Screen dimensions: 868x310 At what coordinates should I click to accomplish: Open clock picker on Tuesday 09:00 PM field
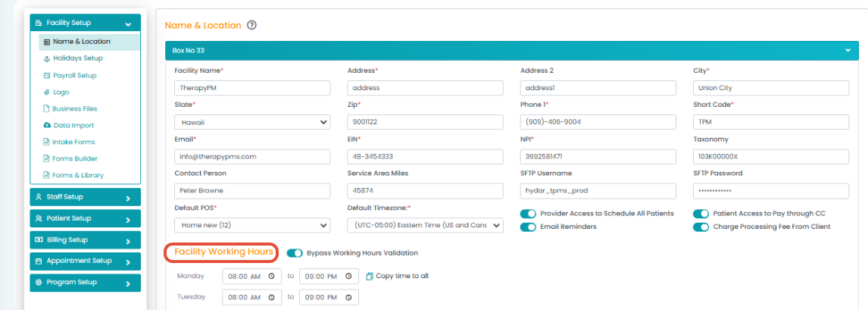[x=348, y=297]
